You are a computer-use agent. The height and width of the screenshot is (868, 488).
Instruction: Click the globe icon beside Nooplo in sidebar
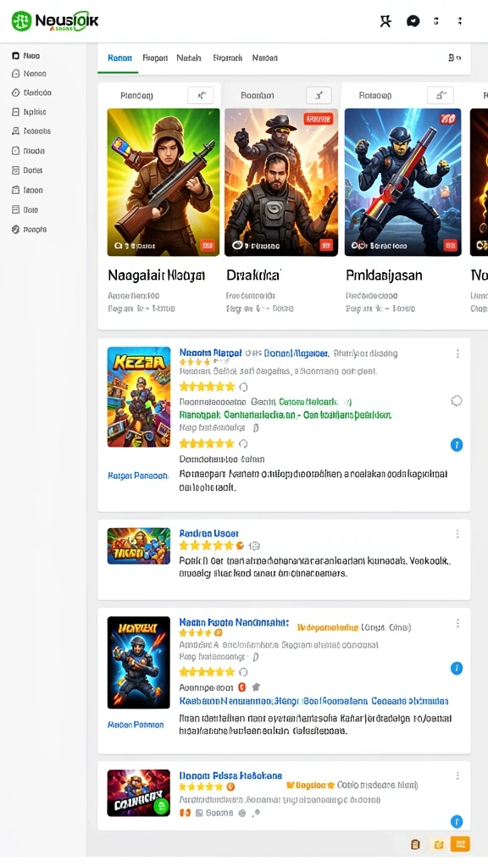15,229
